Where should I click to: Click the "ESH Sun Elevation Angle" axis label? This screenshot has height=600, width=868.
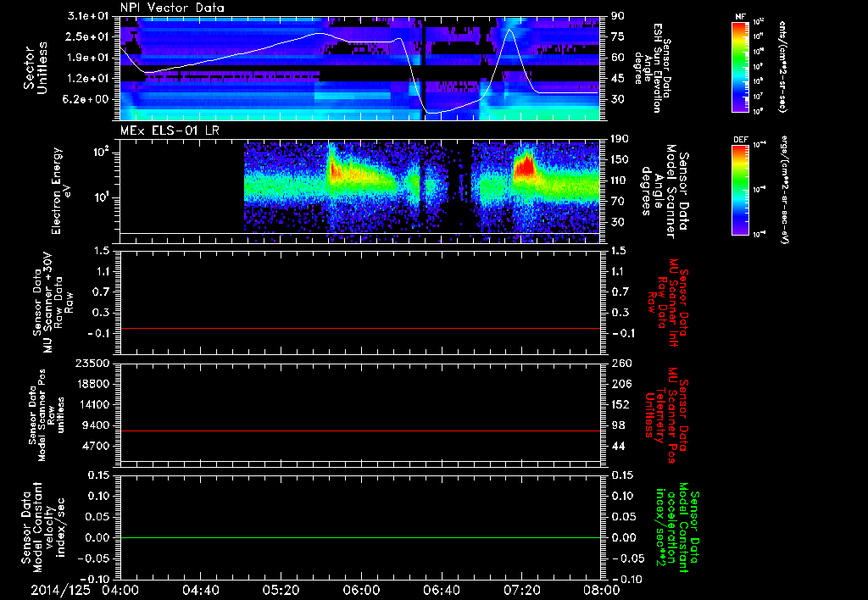click(x=653, y=68)
